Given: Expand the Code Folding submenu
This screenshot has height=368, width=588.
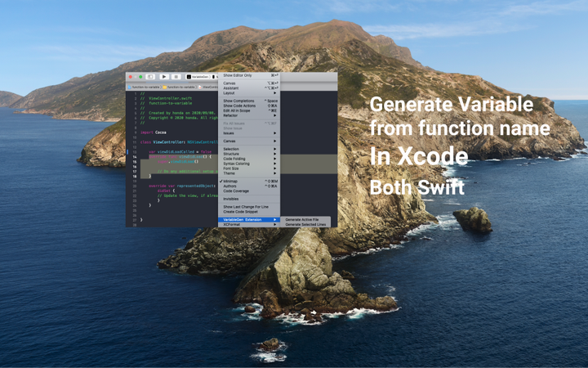Looking at the screenshot, I should pos(249,159).
